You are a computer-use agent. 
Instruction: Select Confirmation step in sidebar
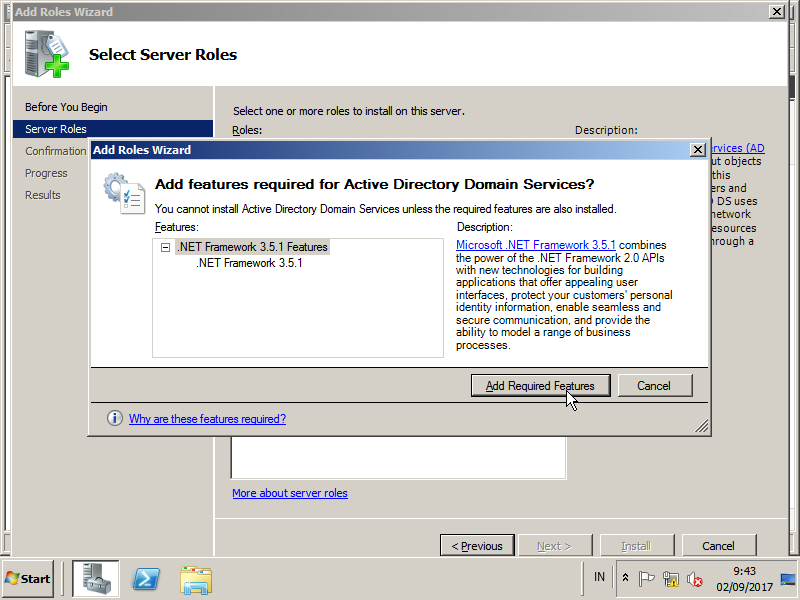(55, 152)
